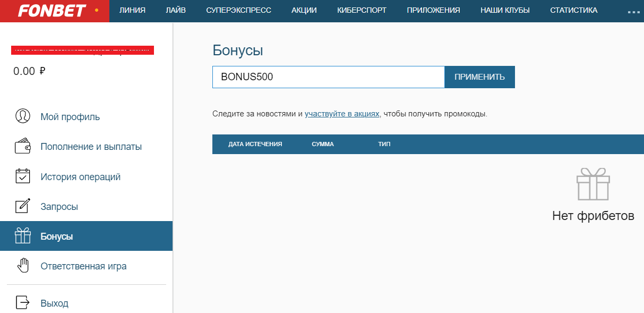Select Мой профиль in the sidebar
The image size is (644, 313).
[70, 117]
